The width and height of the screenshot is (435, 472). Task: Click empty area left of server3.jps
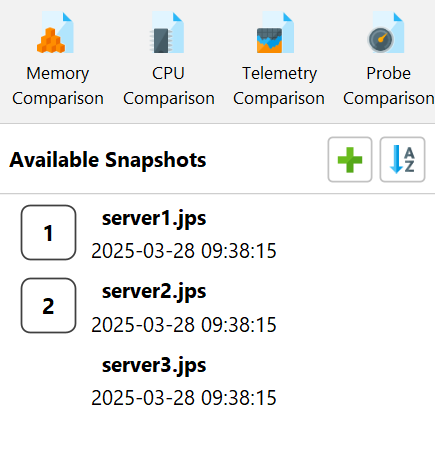[x=48, y=380]
